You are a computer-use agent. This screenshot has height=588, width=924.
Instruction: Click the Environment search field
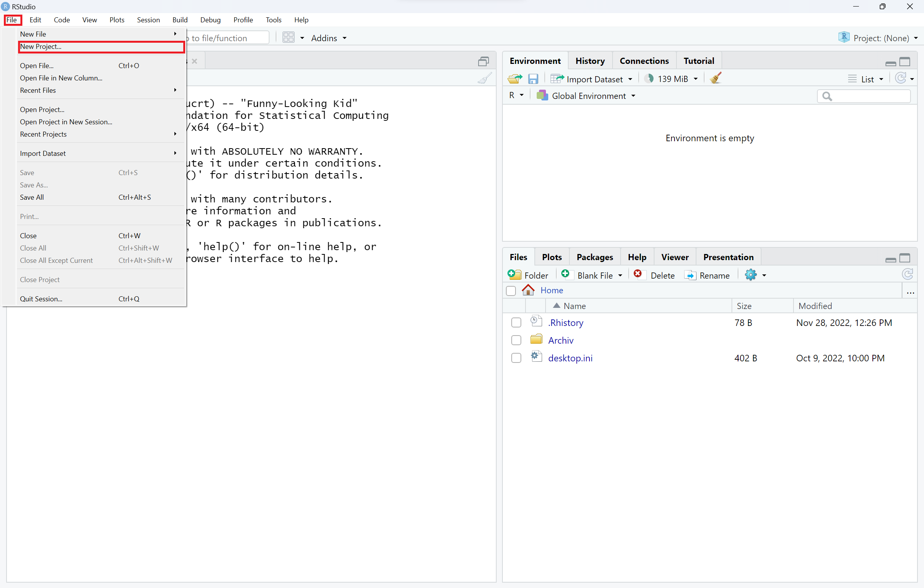(869, 96)
